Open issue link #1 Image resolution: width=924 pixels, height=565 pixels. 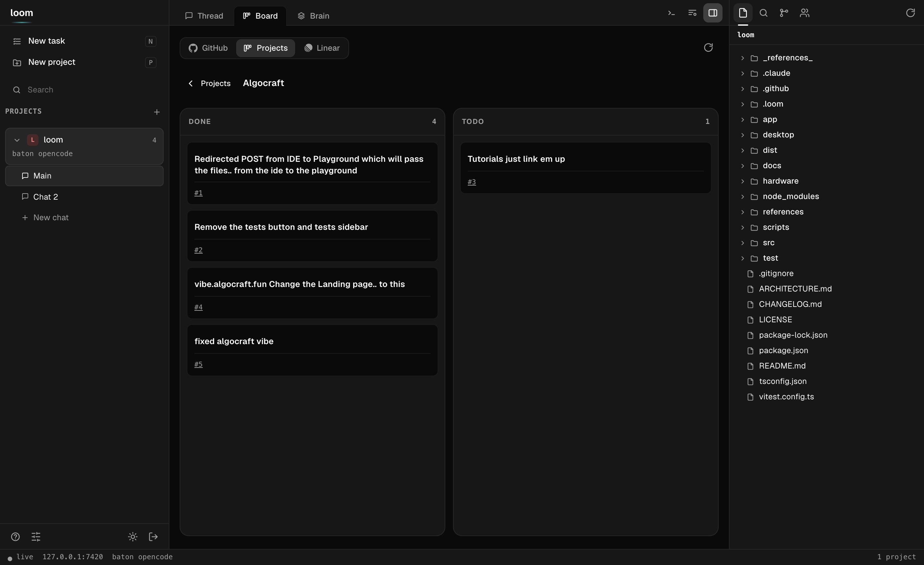[198, 193]
